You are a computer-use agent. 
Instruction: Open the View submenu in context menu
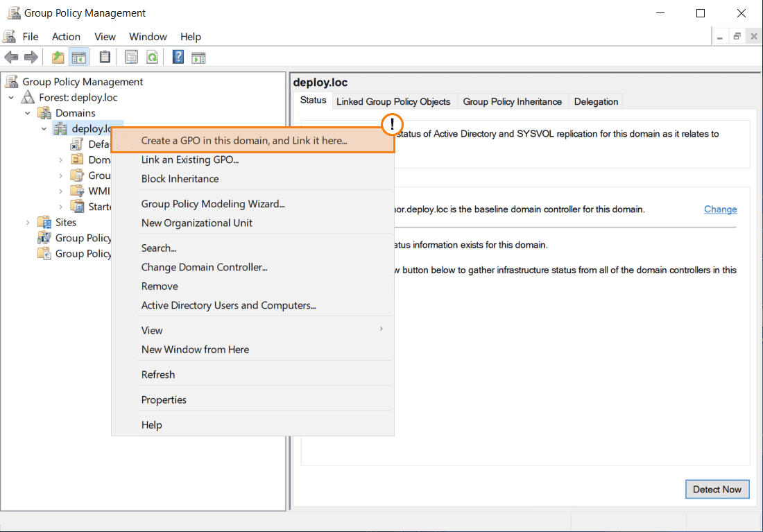252,330
